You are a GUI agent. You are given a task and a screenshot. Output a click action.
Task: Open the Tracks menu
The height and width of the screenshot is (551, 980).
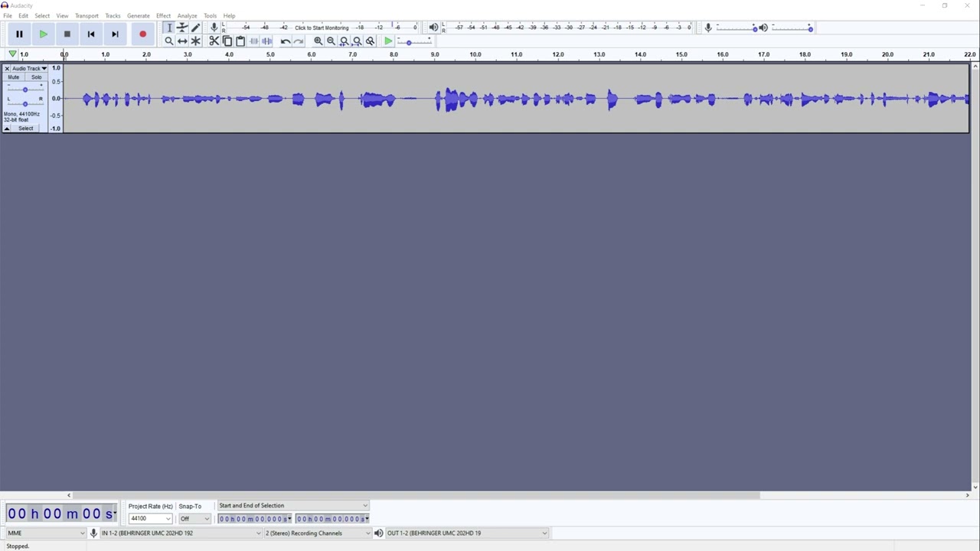[113, 15]
